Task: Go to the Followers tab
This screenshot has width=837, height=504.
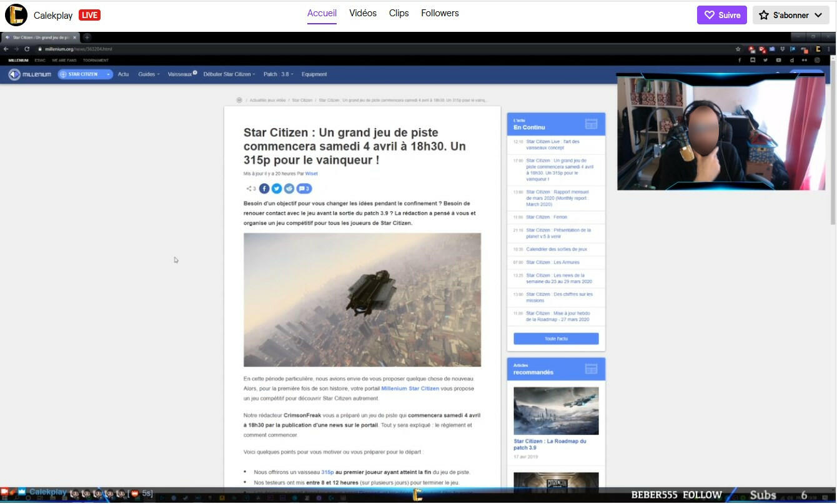Action: [x=440, y=13]
